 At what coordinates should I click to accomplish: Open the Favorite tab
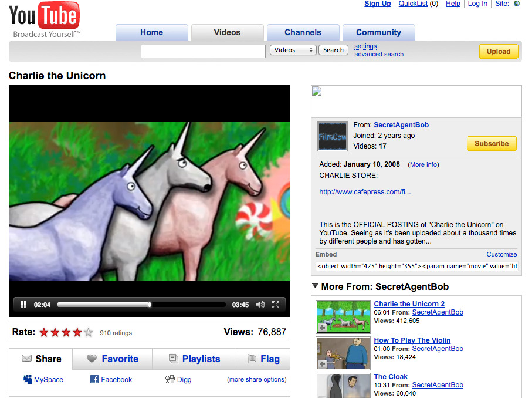[x=112, y=359]
